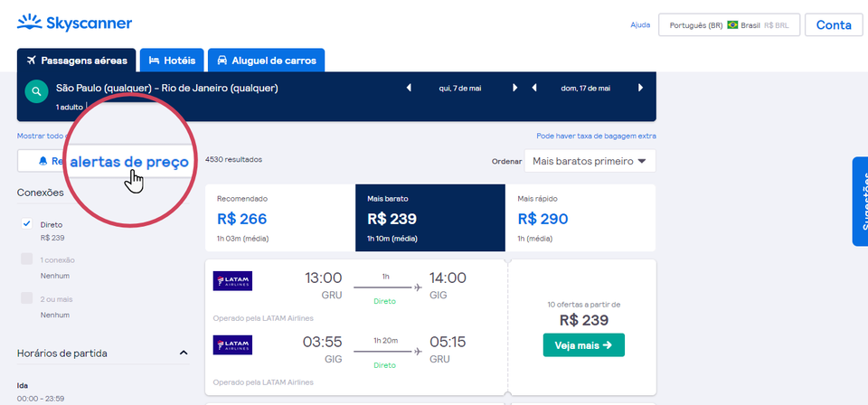The image size is (868, 405).
Task: Click the green search magnifier icon
Action: (x=36, y=91)
